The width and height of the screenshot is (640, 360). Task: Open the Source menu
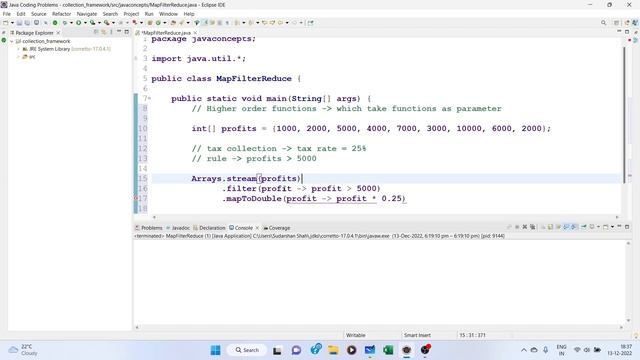tap(39, 14)
